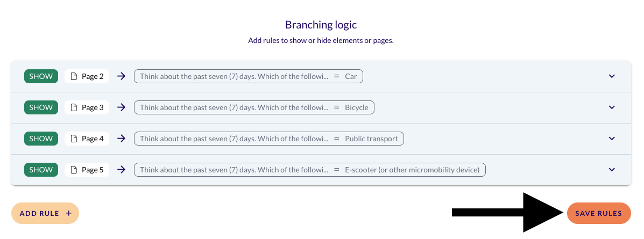Image resolution: width=644 pixels, height=239 pixels.
Task: Click the arrow icon in the Car rule
Action: [x=122, y=76]
